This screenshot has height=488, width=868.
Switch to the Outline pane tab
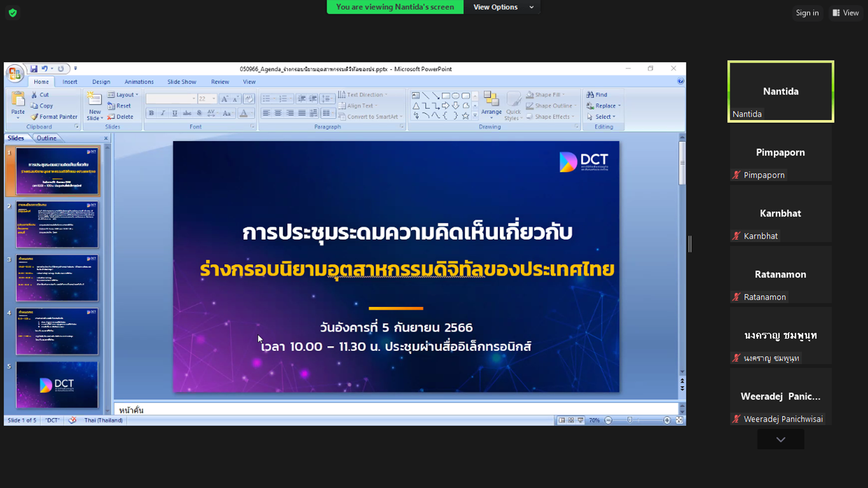click(46, 138)
